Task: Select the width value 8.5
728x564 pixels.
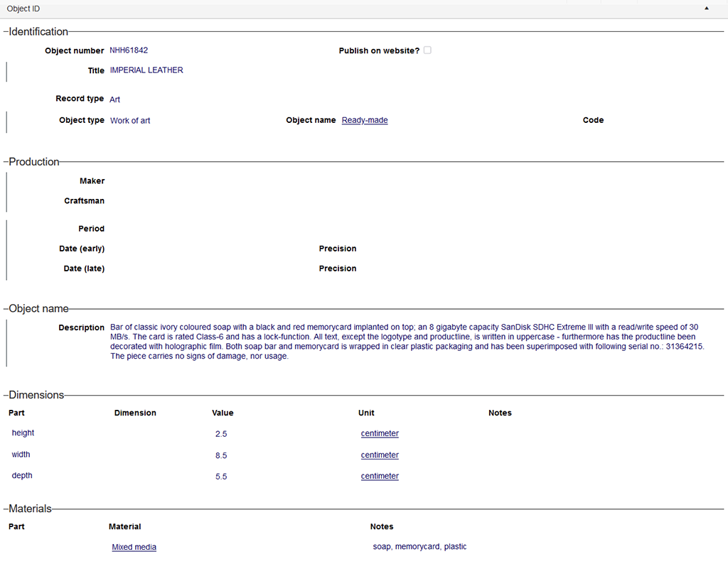Action: (x=221, y=455)
